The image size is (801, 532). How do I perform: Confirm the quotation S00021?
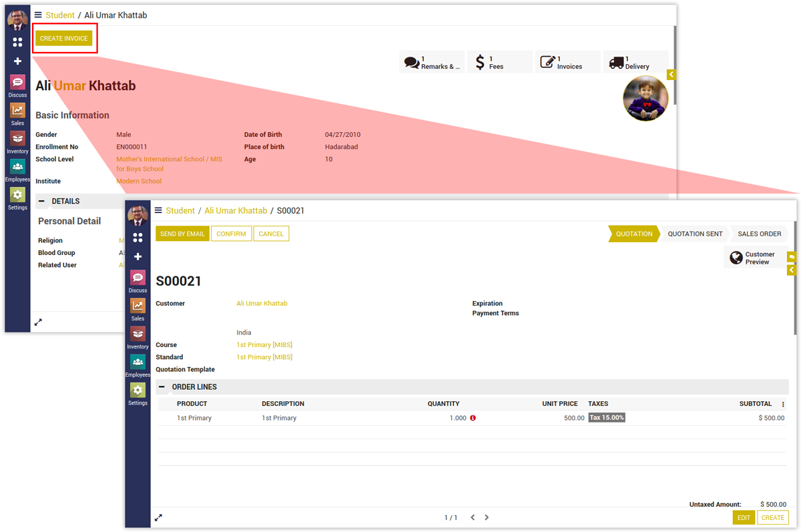pos(231,234)
